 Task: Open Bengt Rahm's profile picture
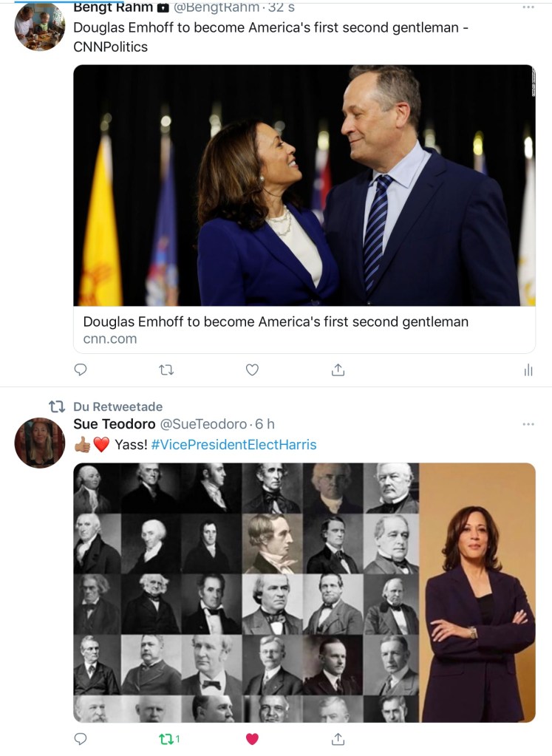click(x=40, y=26)
